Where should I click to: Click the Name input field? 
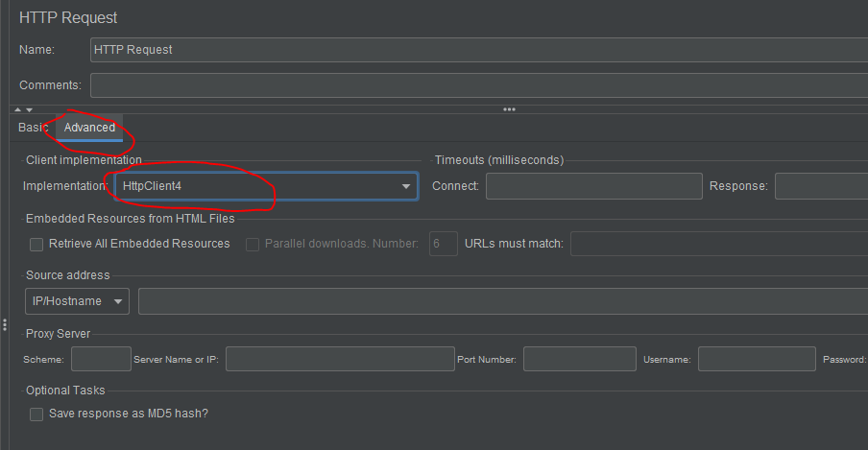(479, 50)
